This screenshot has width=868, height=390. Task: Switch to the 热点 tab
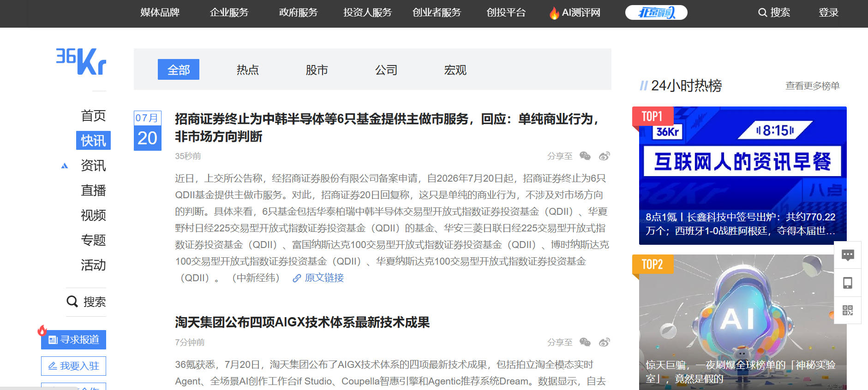pyautogui.click(x=248, y=70)
